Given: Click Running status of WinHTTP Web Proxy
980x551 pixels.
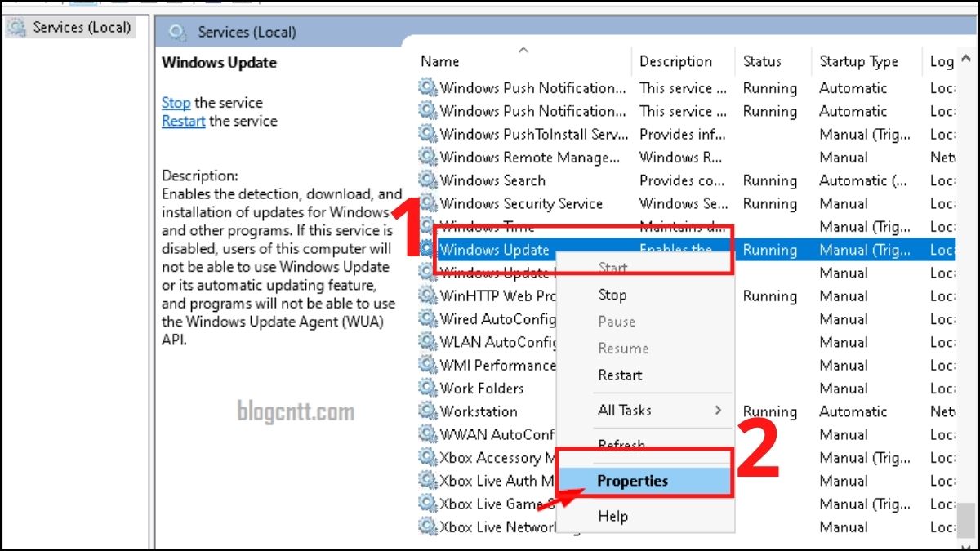Looking at the screenshot, I should click(770, 295).
